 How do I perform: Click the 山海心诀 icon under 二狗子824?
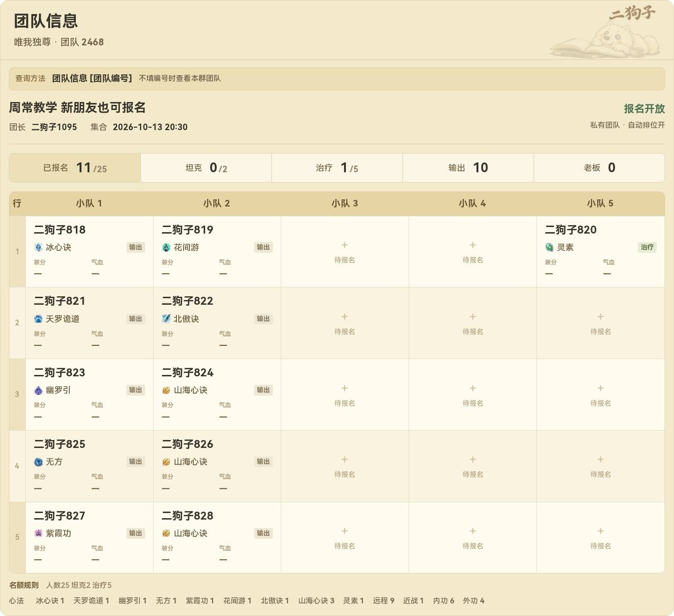[166, 390]
